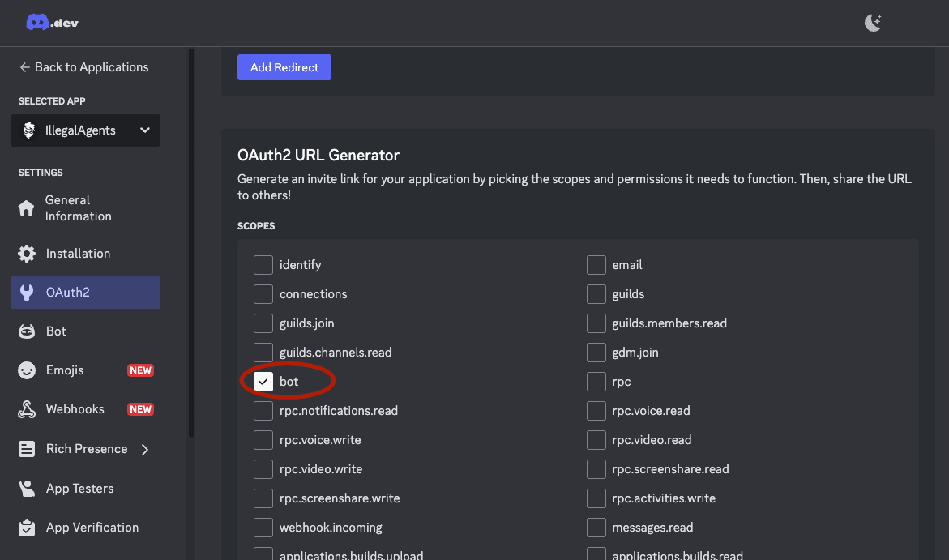Enable the gdm.join scope checkbox
The width and height of the screenshot is (949, 560).
click(x=596, y=353)
